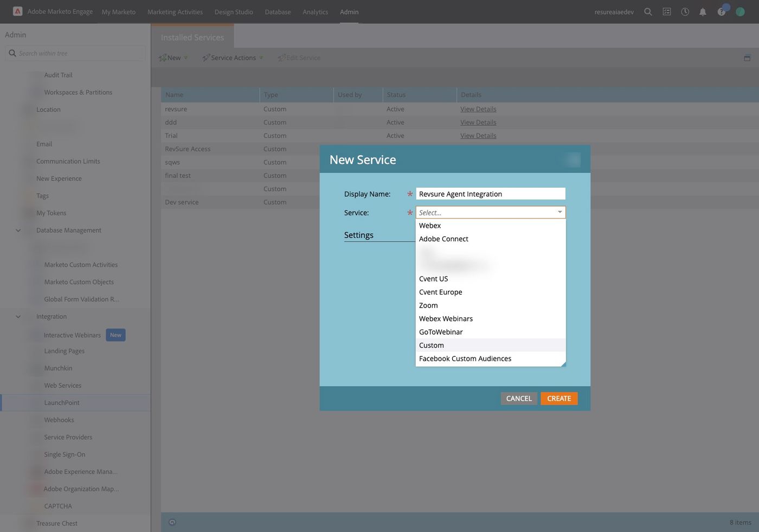Open the global search magnifier icon
759x532 pixels.
click(x=648, y=11)
